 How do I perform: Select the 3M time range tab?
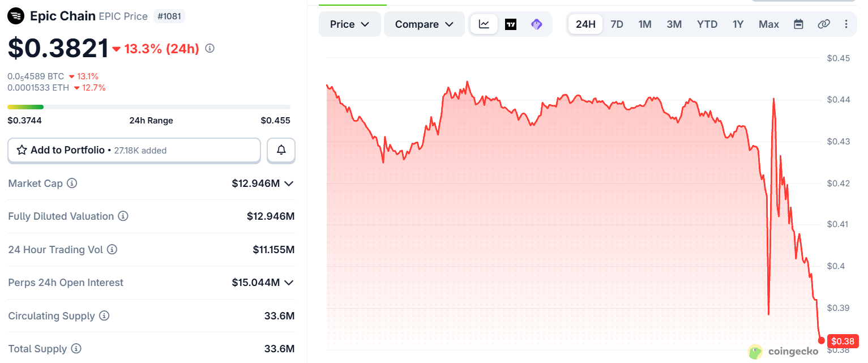674,24
